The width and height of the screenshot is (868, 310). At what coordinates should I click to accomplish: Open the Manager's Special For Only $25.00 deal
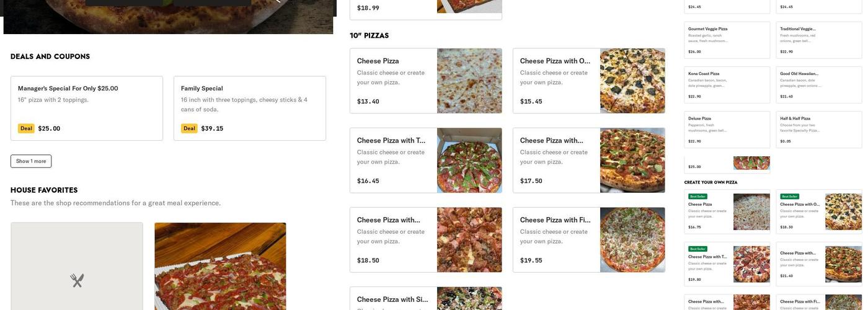[x=87, y=108]
